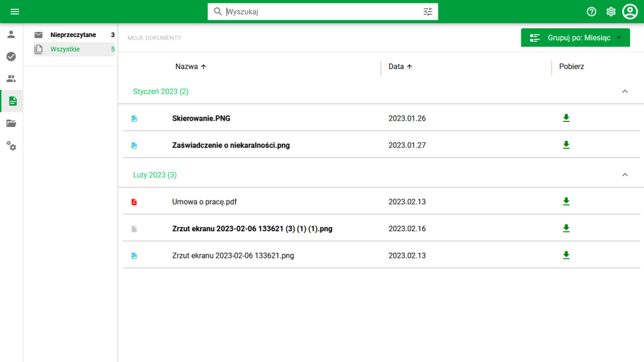Collapse the Luty 2023 group
The image size is (644, 362).
(x=625, y=175)
